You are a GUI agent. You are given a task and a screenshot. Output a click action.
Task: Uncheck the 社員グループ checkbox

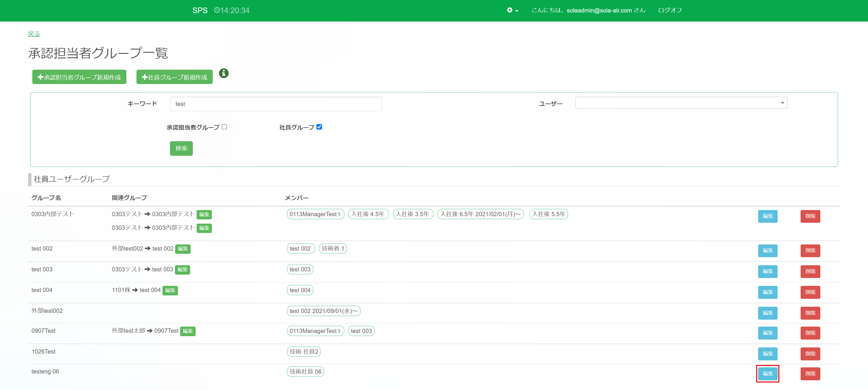point(319,127)
